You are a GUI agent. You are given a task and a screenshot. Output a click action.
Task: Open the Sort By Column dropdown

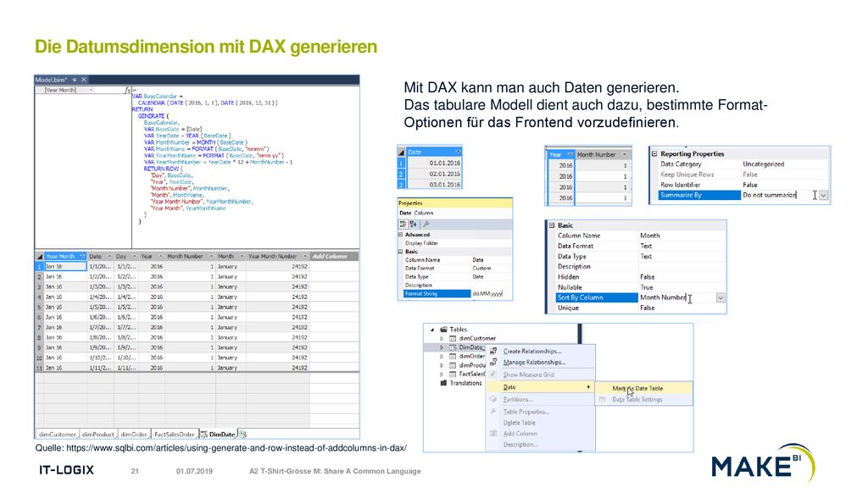(x=721, y=297)
